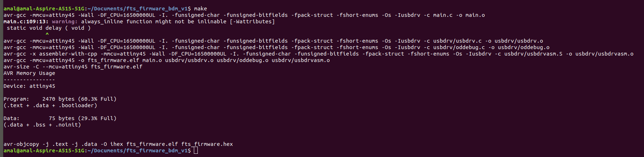The width and height of the screenshot is (644, 157).
Task: Click 'fts_firmware.hex' in the objcopy command
Action: coord(207,144)
